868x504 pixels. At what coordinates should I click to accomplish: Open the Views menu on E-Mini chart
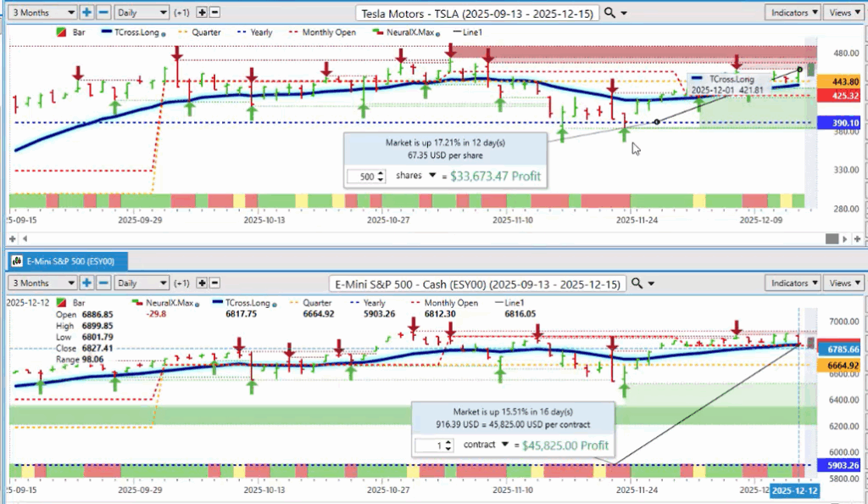(843, 283)
